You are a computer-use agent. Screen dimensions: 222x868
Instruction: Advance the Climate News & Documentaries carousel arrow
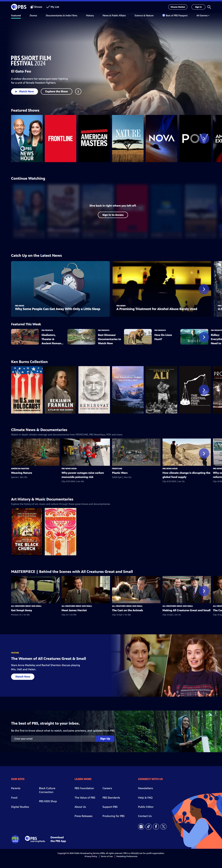[204, 454]
